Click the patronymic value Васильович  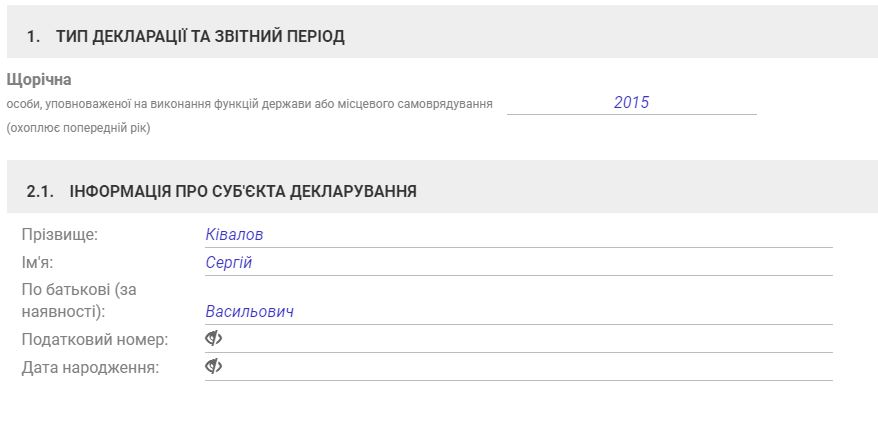249,311
